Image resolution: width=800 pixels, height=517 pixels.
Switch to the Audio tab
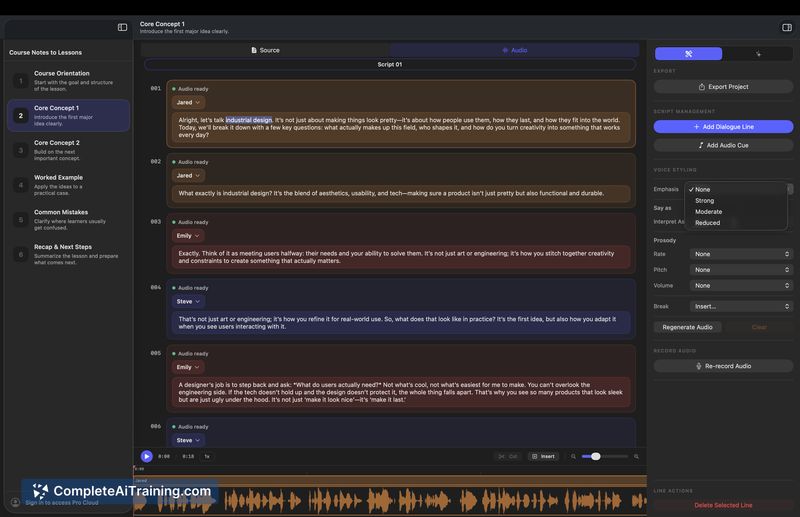click(515, 50)
